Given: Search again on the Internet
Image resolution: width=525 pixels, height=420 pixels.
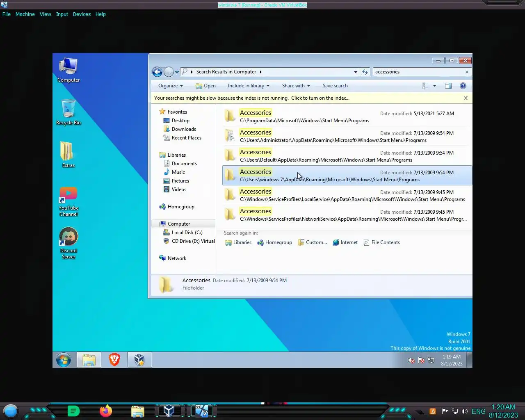Looking at the screenshot, I should click(345, 242).
